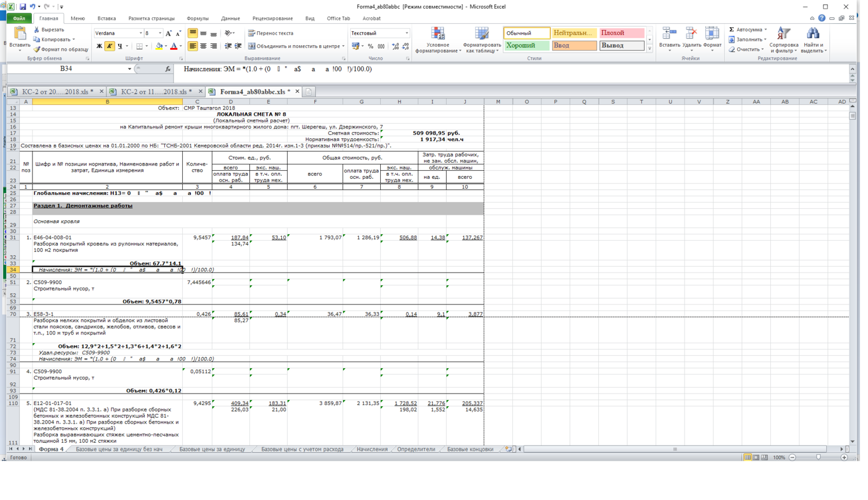Select the Начисления sheet tab

(x=372, y=449)
